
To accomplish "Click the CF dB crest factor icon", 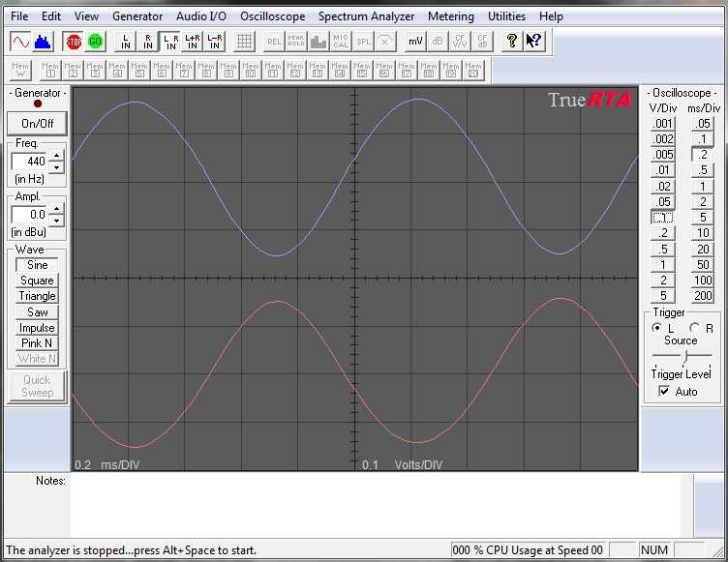I will coord(482,42).
